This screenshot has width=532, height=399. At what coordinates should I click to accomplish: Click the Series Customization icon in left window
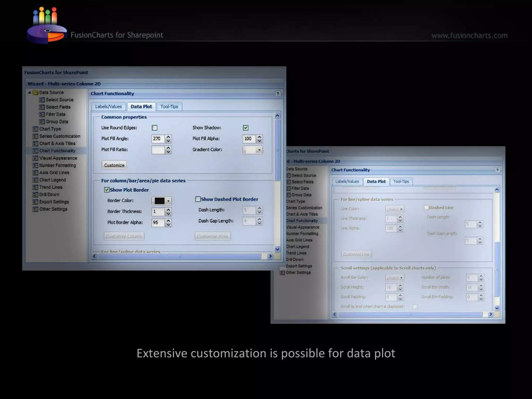[35, 136]
